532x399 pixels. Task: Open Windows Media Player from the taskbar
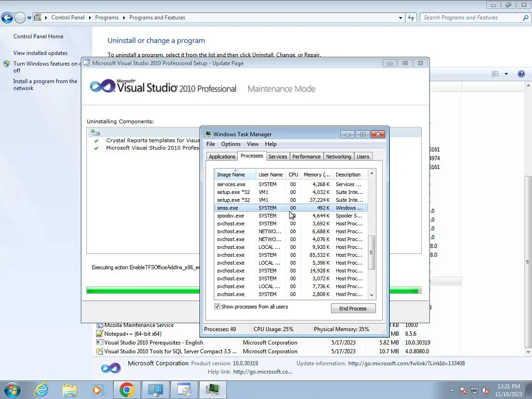[98, 390]
